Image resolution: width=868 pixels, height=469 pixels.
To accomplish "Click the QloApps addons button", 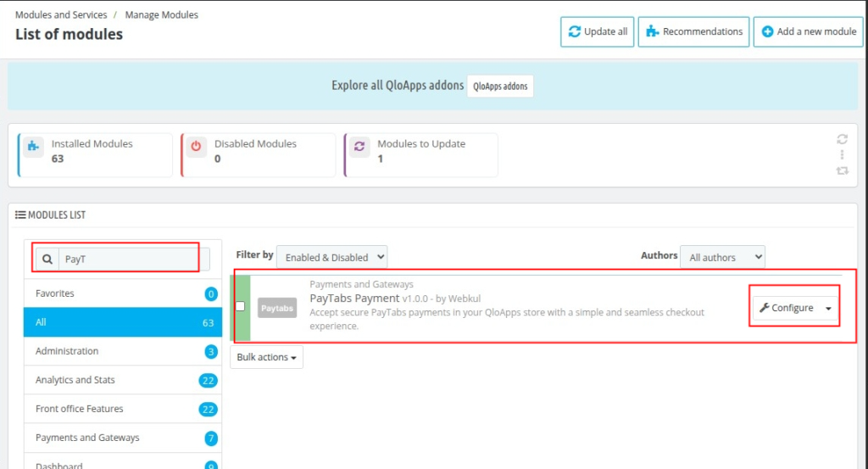I will click(500, 87).
